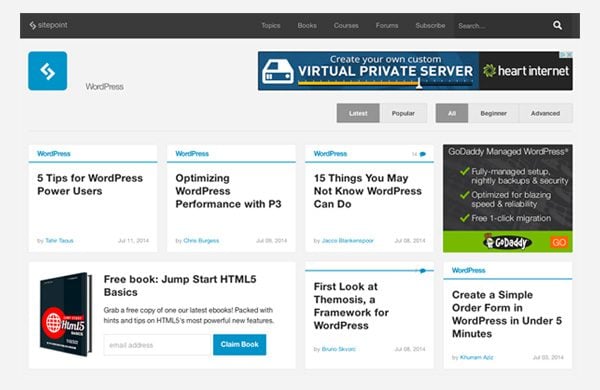Open the Courses menu item
This screenshot has width=600, height=390.
click(x=346, y=26)
